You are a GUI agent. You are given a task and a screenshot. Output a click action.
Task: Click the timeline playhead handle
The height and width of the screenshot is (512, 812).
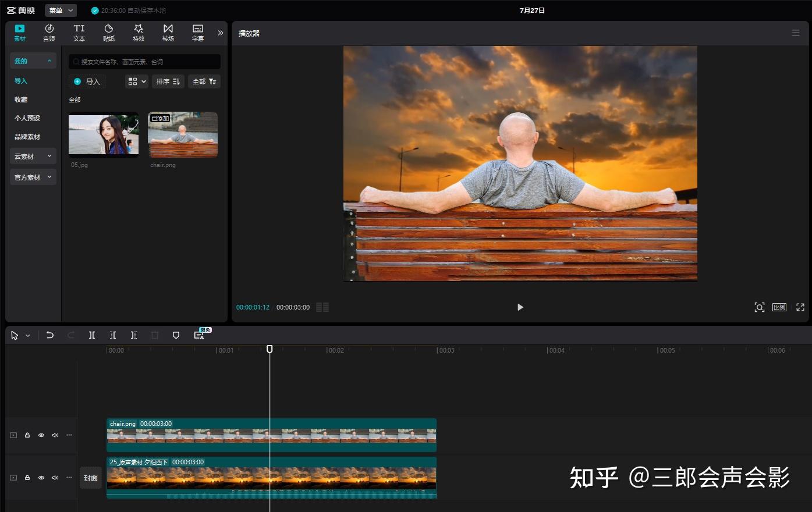coord(270,349)
